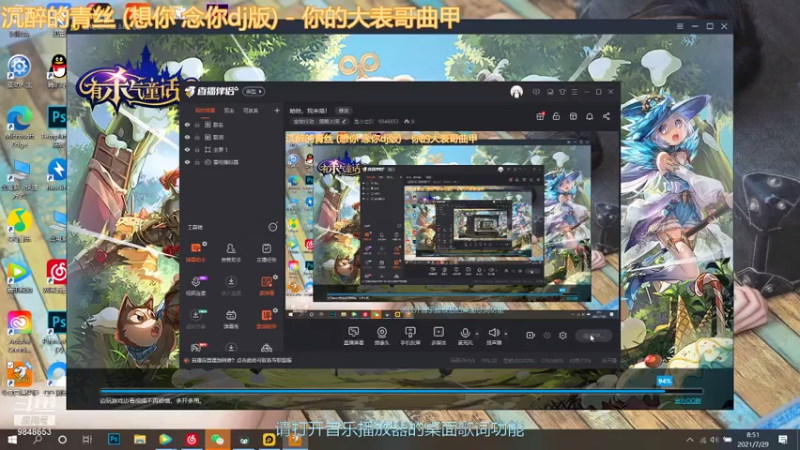Expand the speaker options arrow

coord(506,334)
